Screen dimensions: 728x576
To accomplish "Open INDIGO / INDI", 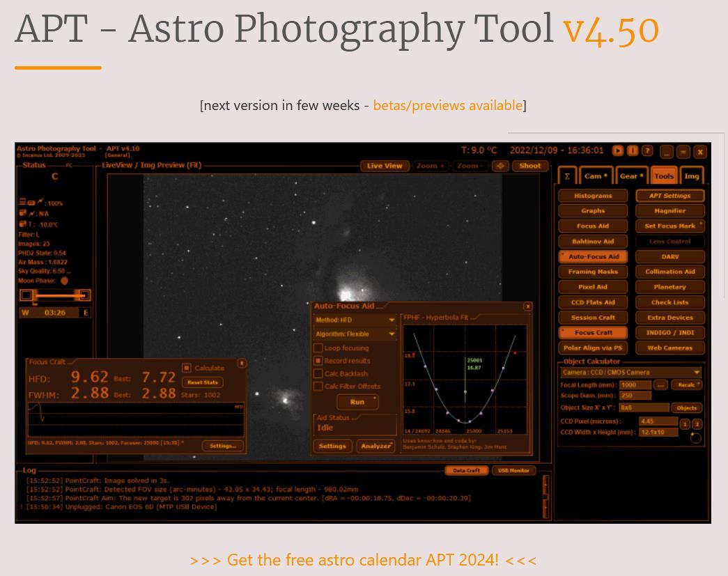I will [670, 332].
